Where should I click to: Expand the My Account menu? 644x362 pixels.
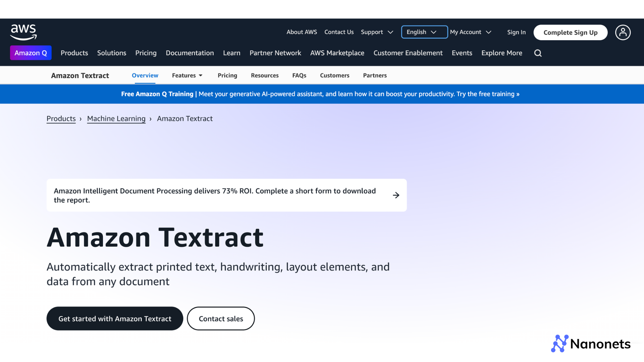[x=470, y=32]
